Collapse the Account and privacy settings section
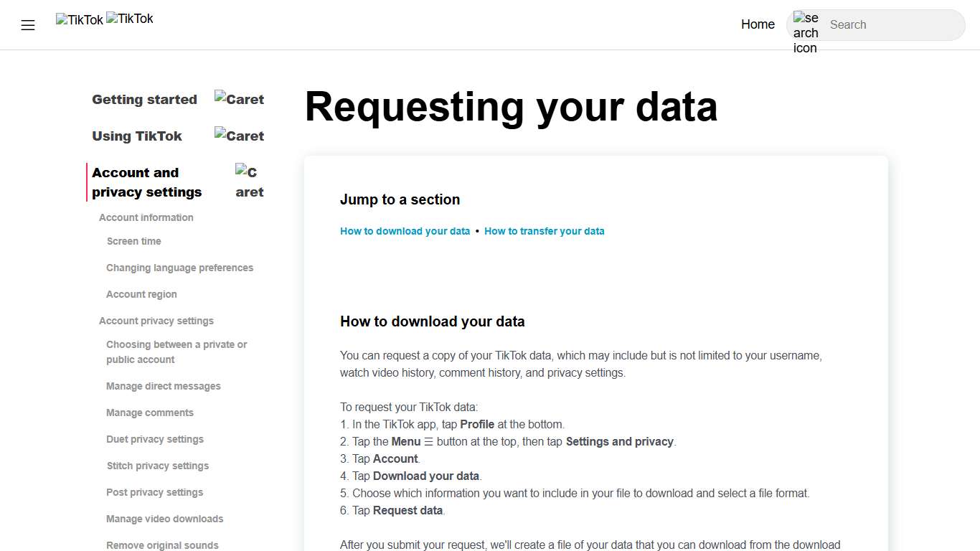 click(146, 182)
